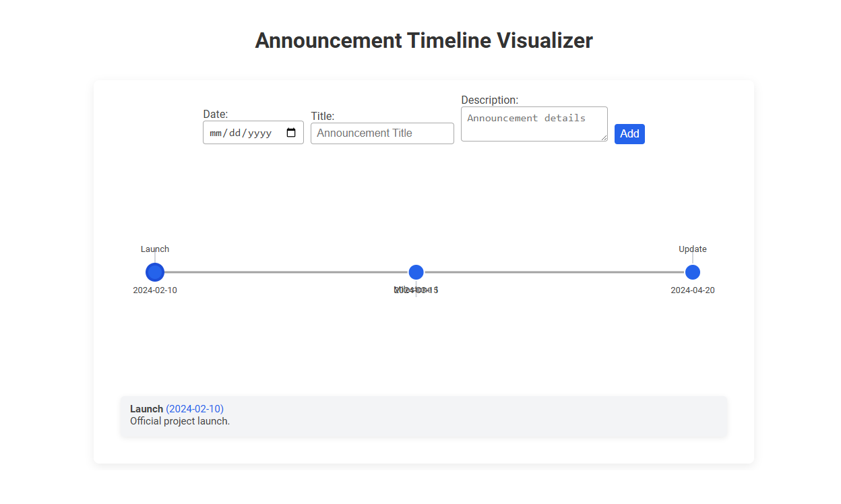Click the bold Launch title in the announcement card
This screenshot has width=841, height=504.
pos(146,408)
